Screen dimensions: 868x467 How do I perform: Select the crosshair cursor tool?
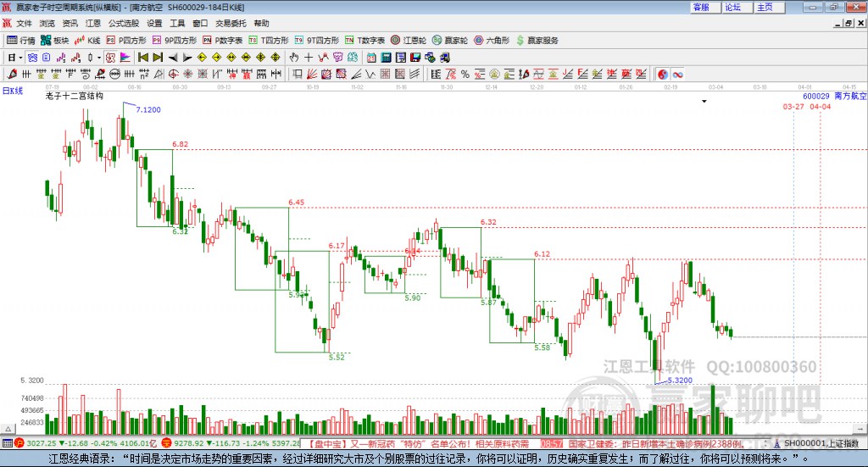click(x=309, y=58)
